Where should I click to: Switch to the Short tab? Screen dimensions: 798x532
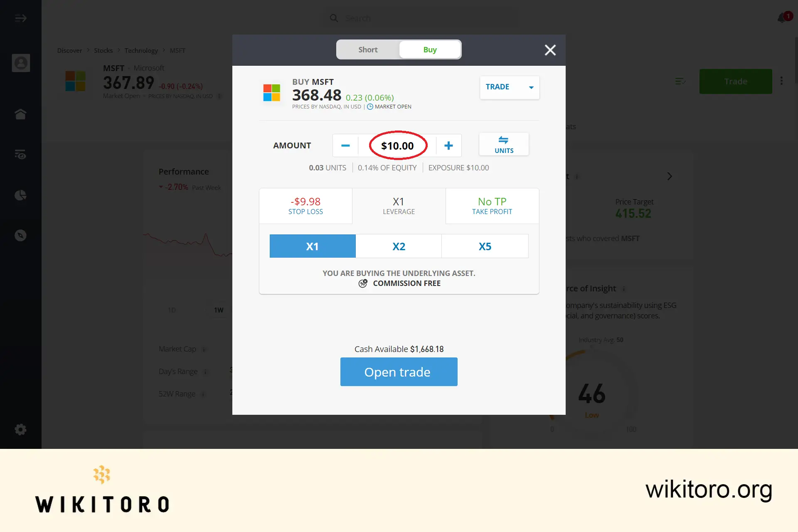[x=367, y=49]
